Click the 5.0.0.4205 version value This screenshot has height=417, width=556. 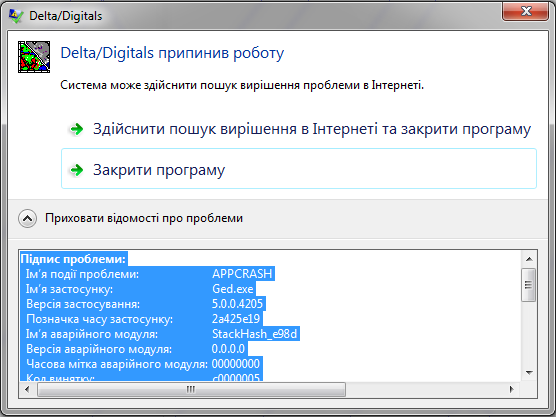coord(237,304)
